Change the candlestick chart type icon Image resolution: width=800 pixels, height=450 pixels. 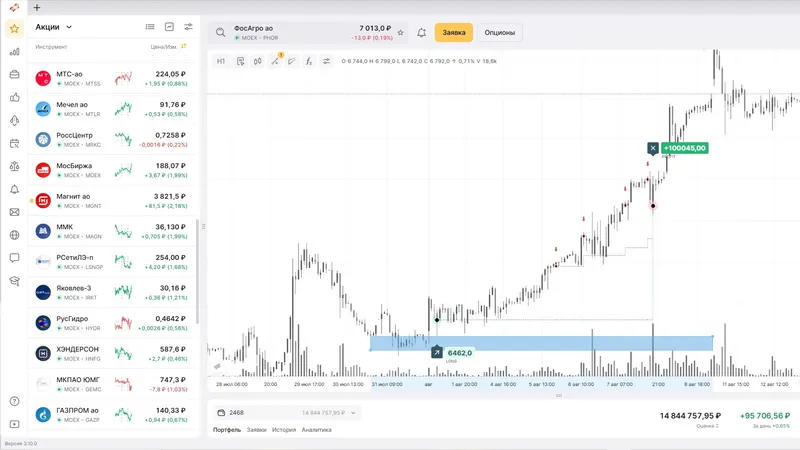coord(257,61)
